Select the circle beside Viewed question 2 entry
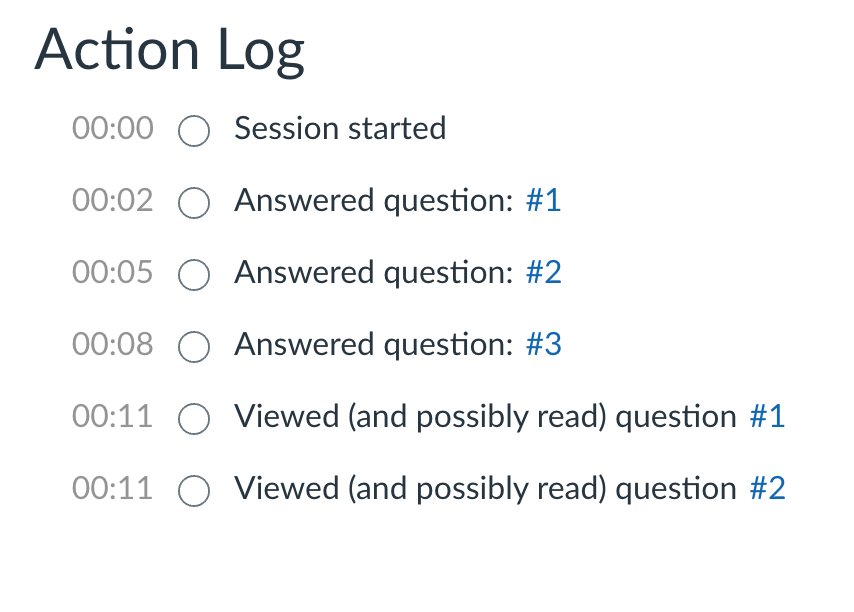This screenshot has width=854, height=612. click(x=194, y=491)
